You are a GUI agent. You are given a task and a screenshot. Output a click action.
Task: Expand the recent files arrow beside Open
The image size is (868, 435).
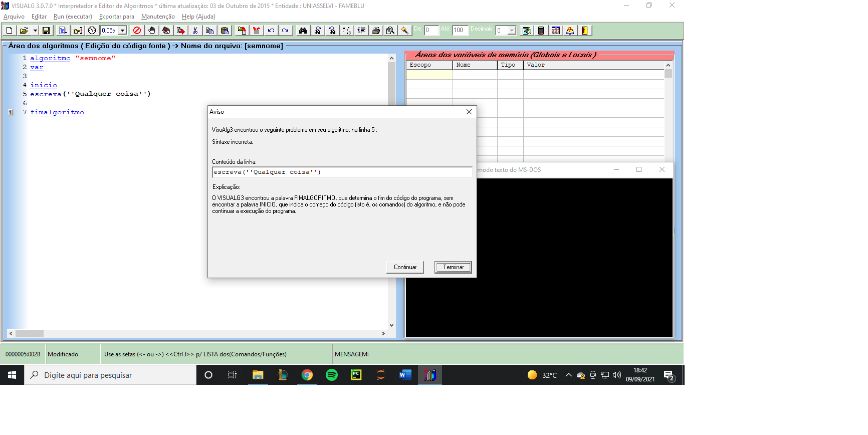pos(35,31)
